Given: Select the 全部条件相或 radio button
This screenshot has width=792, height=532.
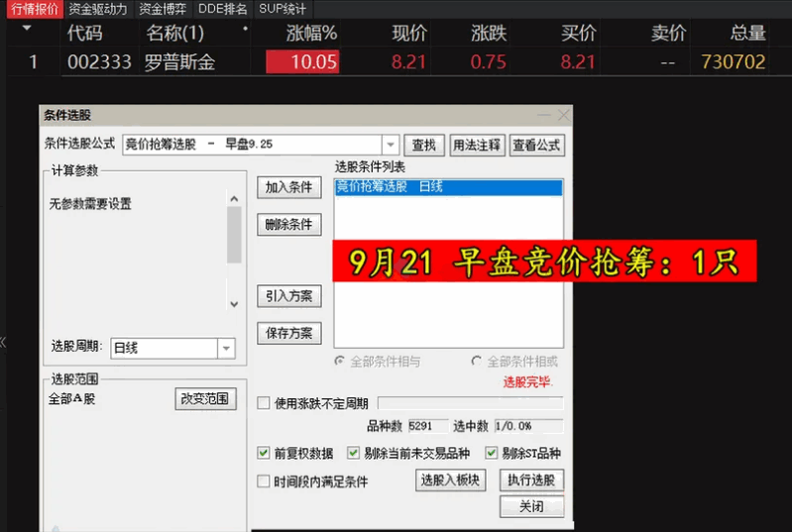Looking at the screenshot, I should point(476,362).
